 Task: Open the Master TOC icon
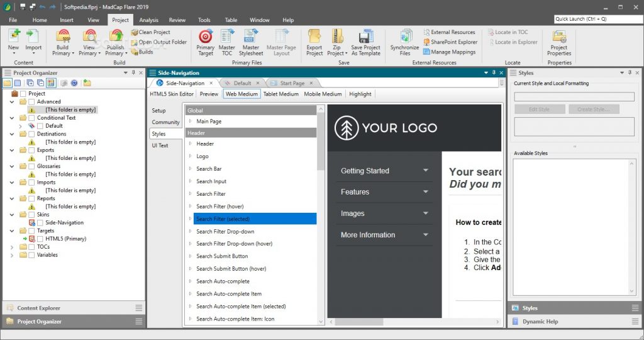226,37
